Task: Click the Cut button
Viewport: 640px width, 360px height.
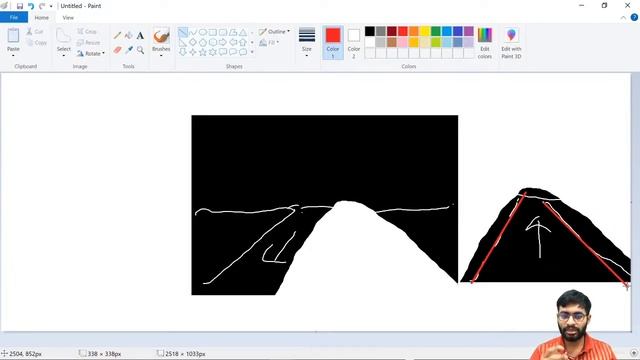Action: pos(35,31)
